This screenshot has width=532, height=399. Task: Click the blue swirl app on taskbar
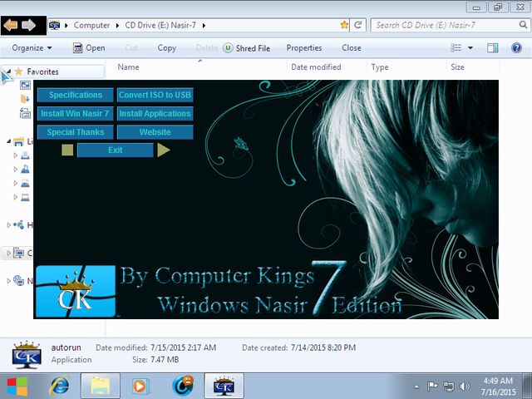coord(183,386)
